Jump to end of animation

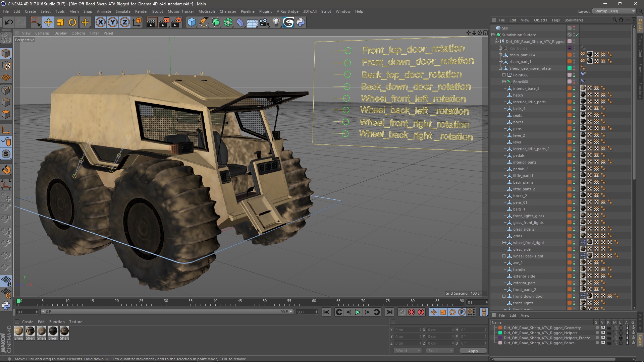pos(389,312)
